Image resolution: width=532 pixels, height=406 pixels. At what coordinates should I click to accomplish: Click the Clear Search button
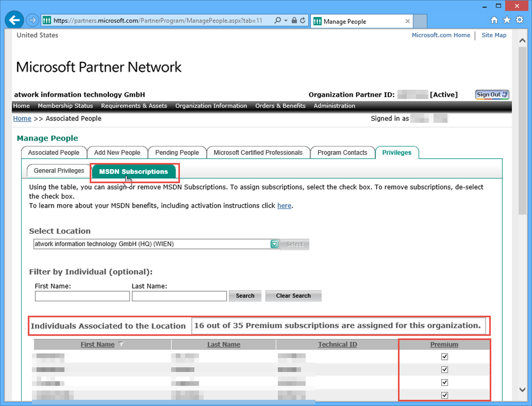pos(293,296)
